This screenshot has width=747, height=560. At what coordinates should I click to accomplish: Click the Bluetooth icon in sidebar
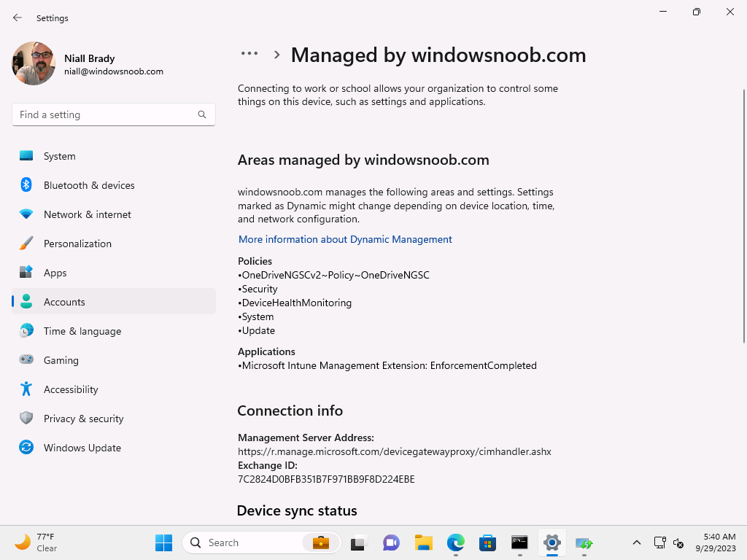pyautogui.click(x=26, y=184)
